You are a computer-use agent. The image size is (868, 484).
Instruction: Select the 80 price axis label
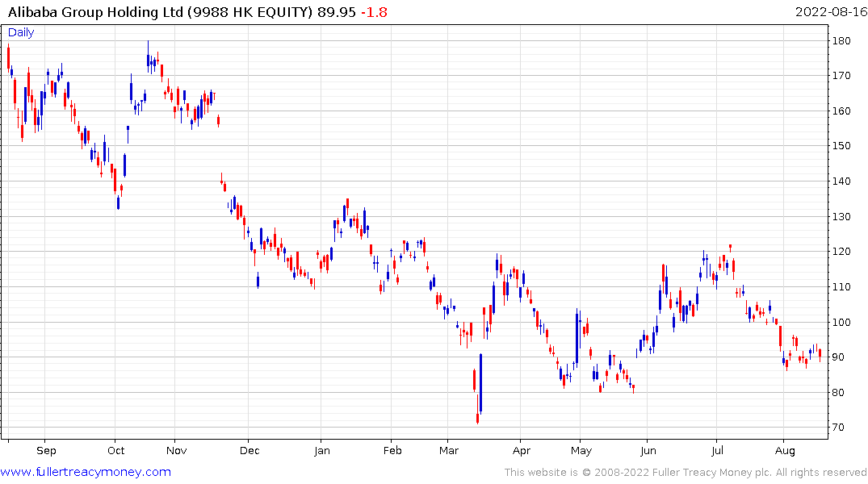[x=838, y=393]
